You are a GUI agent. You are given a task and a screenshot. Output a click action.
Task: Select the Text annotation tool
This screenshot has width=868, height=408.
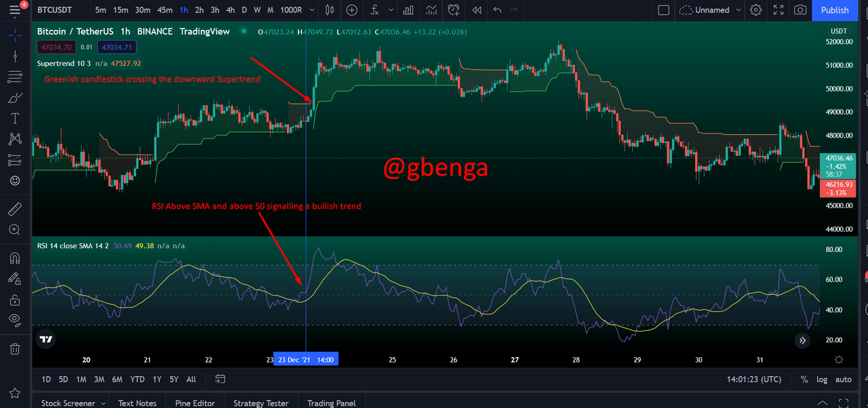click(15, 119)
